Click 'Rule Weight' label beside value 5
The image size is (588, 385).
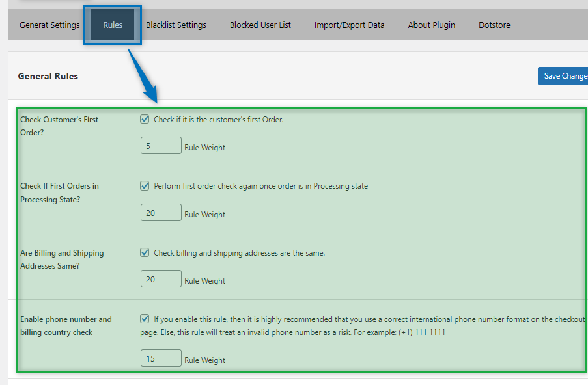point(204,148)
